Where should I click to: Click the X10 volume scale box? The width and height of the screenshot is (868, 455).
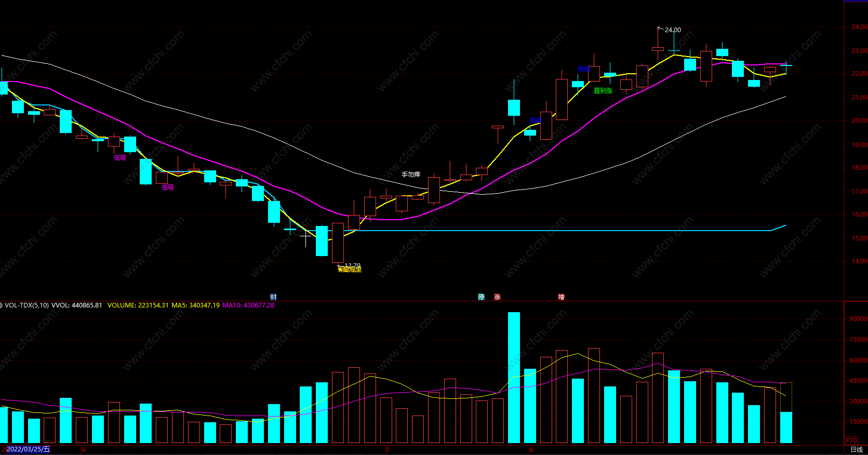[x=851, y=440]
